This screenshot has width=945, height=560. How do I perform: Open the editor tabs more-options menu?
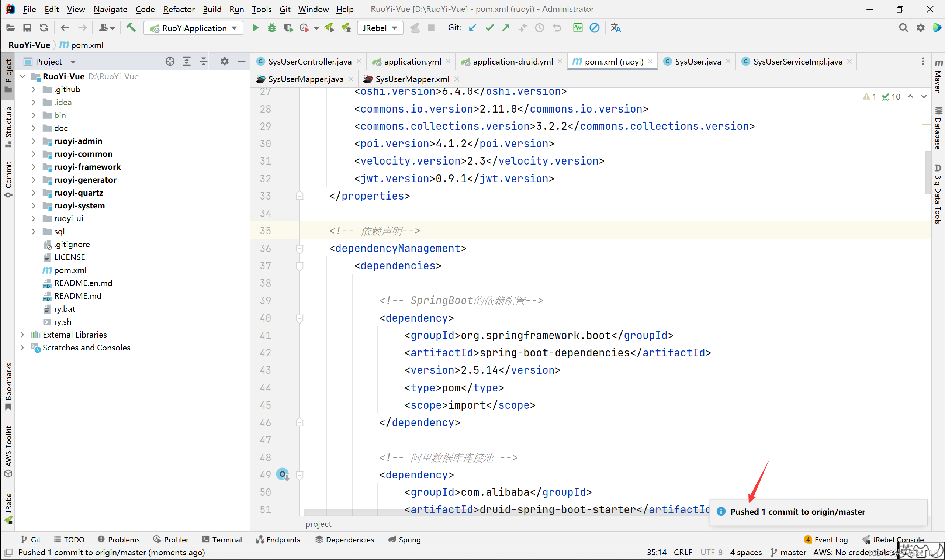click(x=923, y=62)
